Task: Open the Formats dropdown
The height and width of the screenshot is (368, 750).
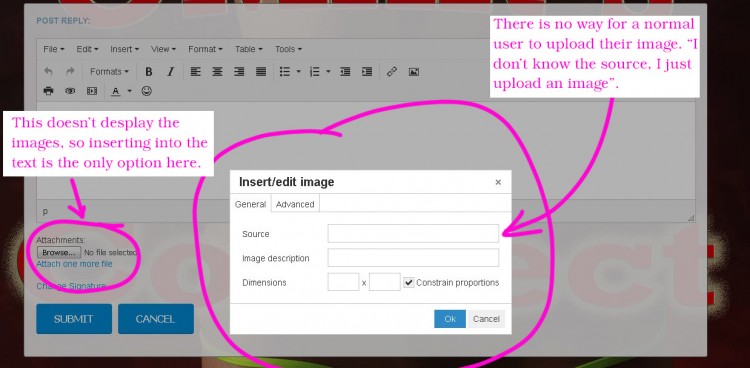Action: point(110,72)
